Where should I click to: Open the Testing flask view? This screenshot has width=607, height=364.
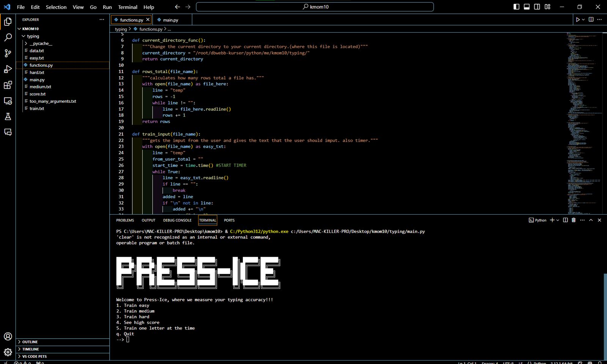pos(8,116)
